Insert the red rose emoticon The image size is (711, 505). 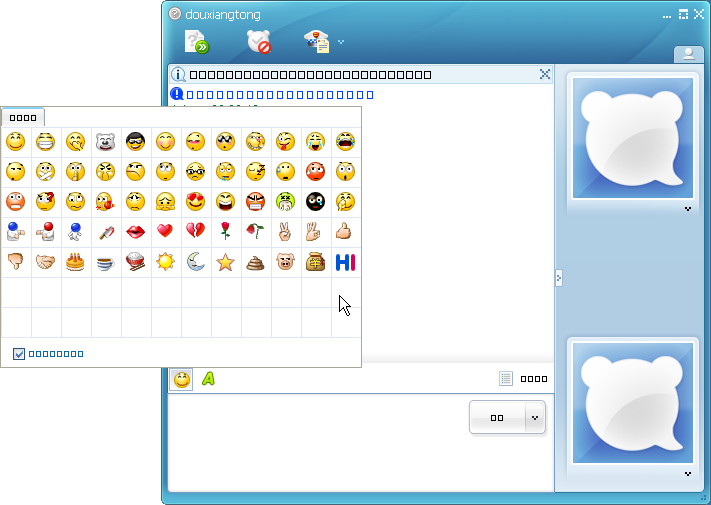[x=226, y=232]
